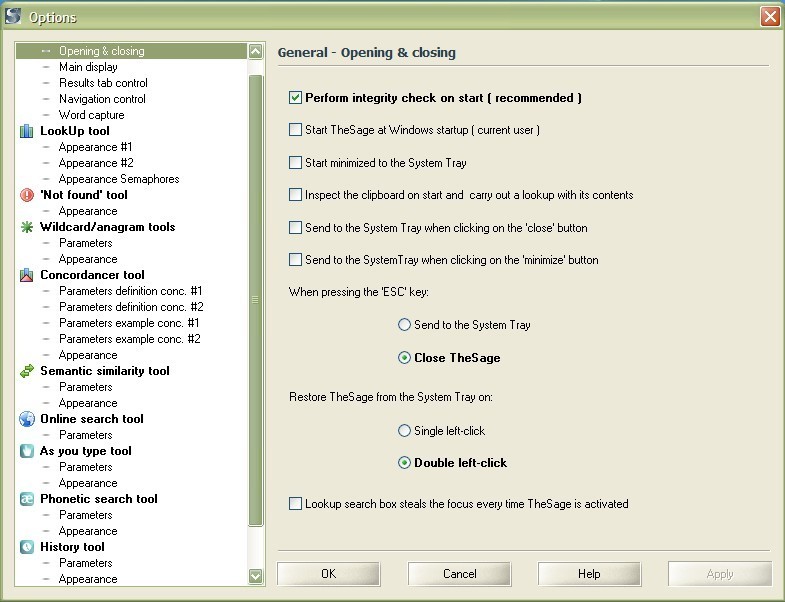
Task: Choose Single left-click restore option
Action: click(x=404, y=431)
